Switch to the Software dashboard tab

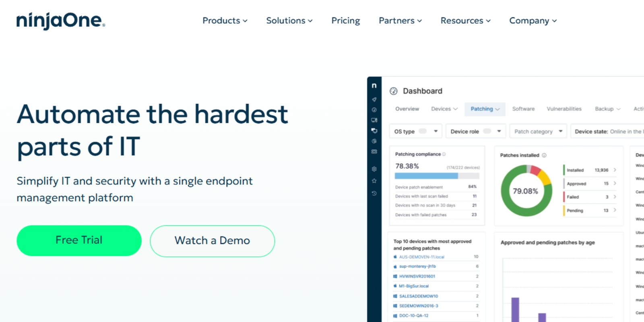[x=523, y=109]
